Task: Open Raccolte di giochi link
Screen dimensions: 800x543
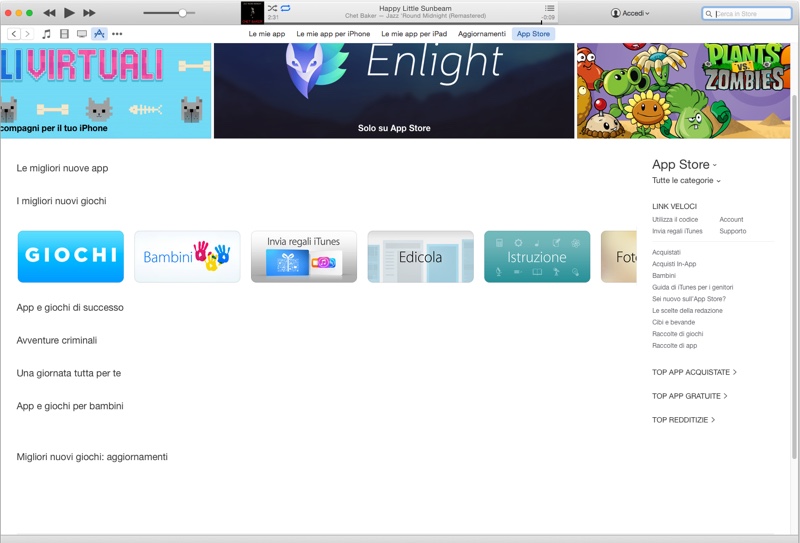Action: point(678,334)
